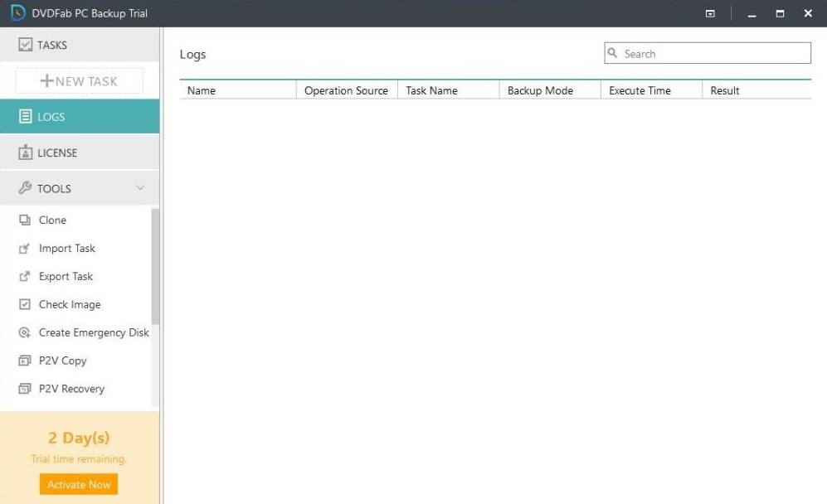Sort by Result column header
The image size is (827, 504).
[x=756, y=90]
